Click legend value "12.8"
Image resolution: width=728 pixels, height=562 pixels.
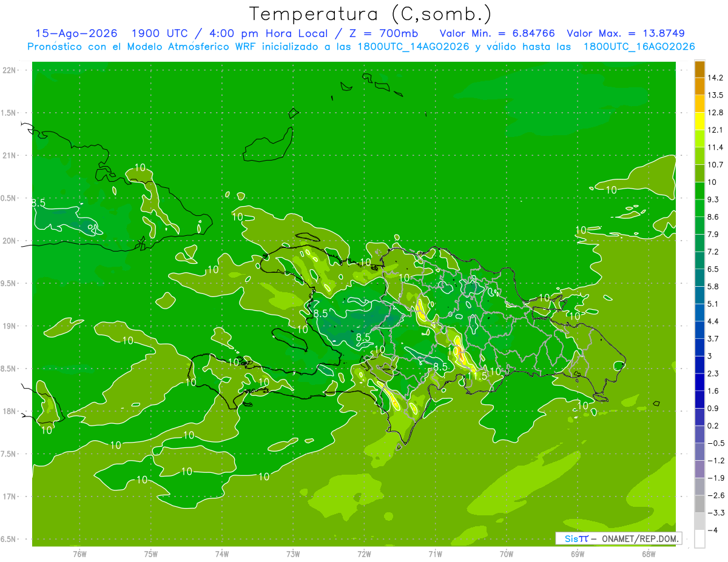pyautogui.click(x=716, y=113)
